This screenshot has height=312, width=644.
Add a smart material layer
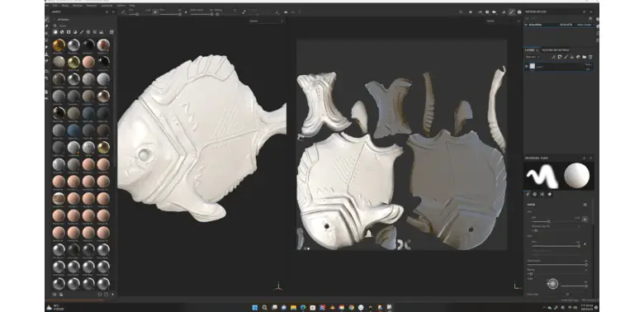pos(578,57)
